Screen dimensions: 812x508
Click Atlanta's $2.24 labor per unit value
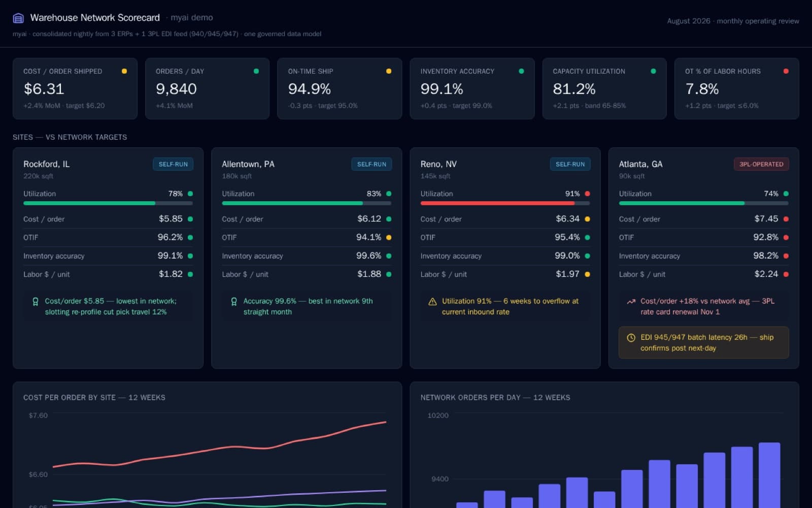tap(766, 274)
